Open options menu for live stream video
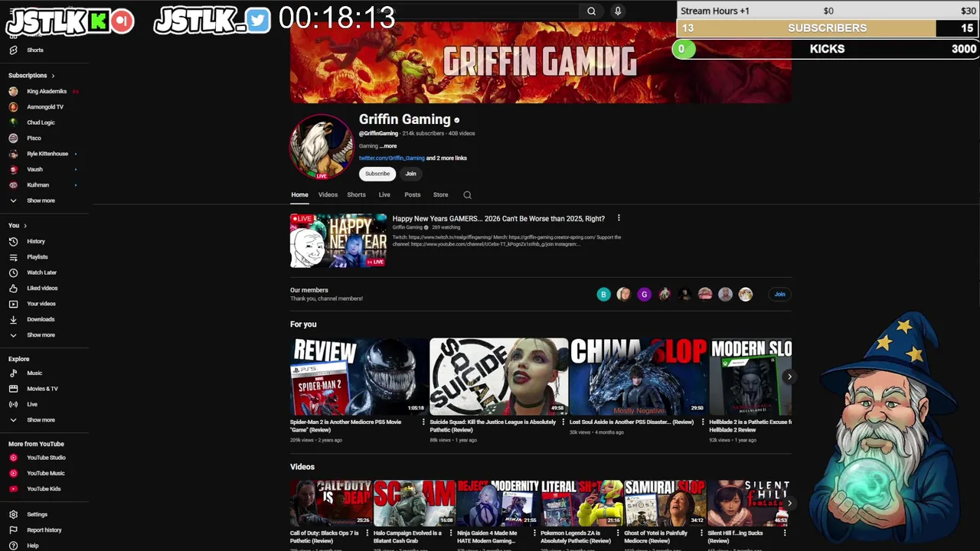Image resolution: width=980 pixels, height=551 pixels. point(619,218)
